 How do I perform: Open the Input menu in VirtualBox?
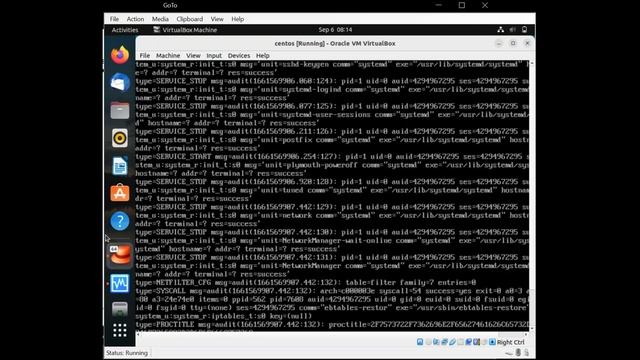(214, 56)
